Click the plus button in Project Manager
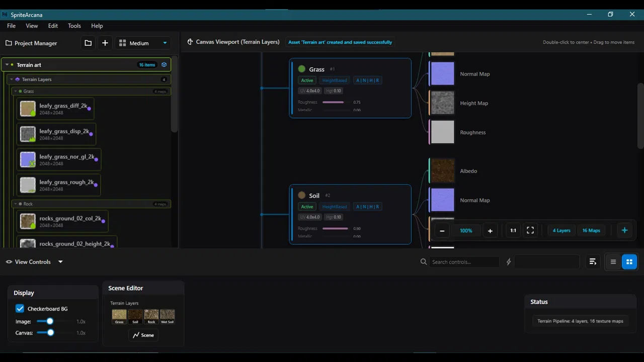Image resolution: width=644 pixels, height=362 pixels. click(105, 43)
